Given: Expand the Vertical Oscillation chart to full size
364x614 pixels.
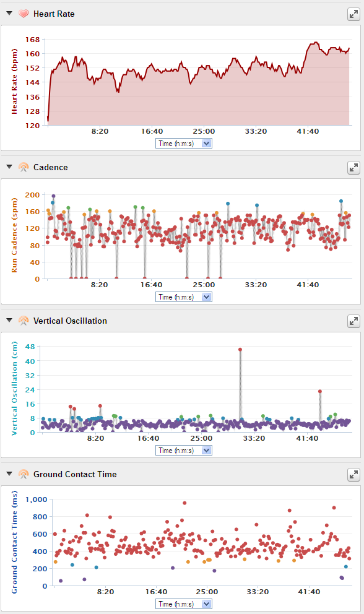Looking at the screenshot, I should (353, 321).
